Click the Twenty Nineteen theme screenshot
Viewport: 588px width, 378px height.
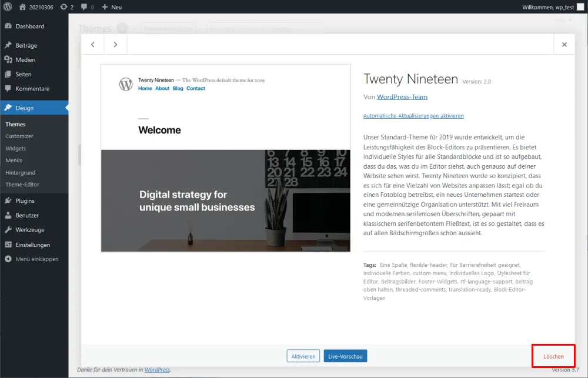tap(226, 158)
